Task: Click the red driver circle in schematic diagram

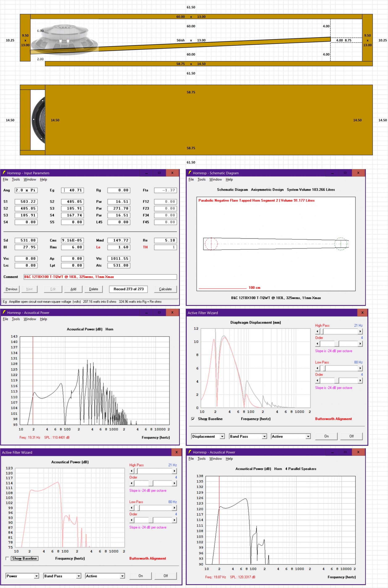Action: [x=211, y=244]
